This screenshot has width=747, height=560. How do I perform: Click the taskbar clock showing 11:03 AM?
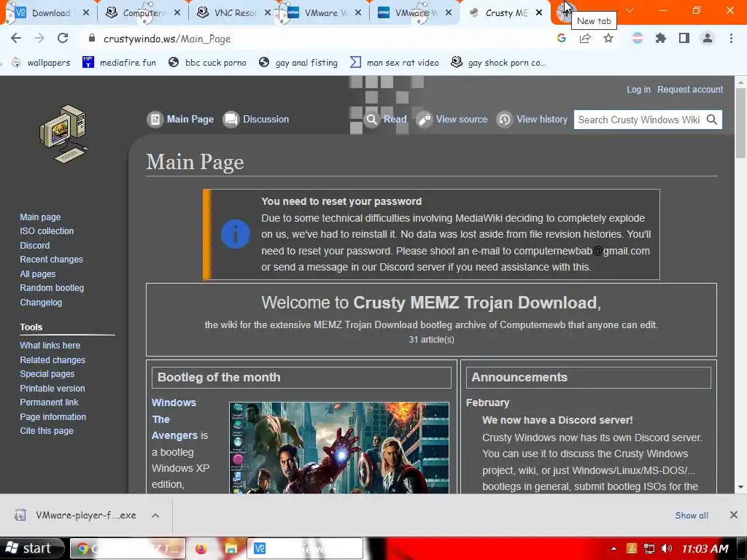pos(705,548)
